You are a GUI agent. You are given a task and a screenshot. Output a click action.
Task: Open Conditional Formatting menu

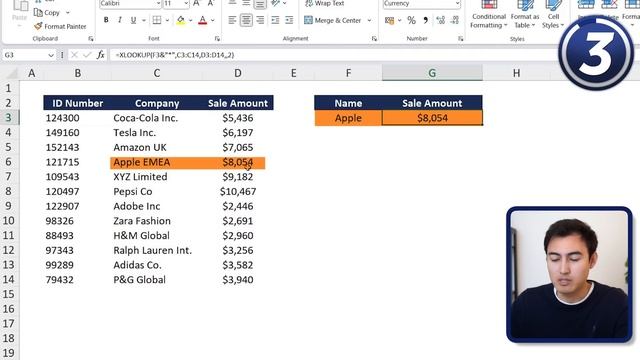pos(489,16)
